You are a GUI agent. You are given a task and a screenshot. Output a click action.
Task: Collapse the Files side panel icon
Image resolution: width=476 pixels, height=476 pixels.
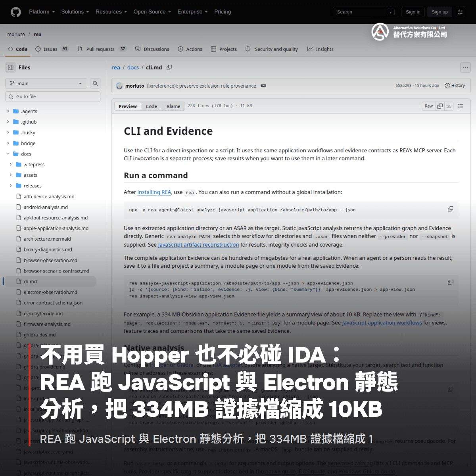[11, 67]
